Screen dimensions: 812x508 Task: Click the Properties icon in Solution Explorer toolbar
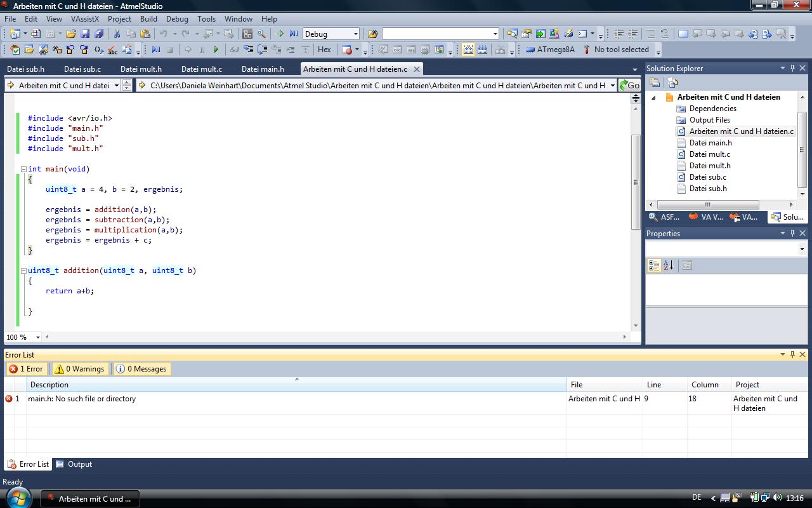655,83
